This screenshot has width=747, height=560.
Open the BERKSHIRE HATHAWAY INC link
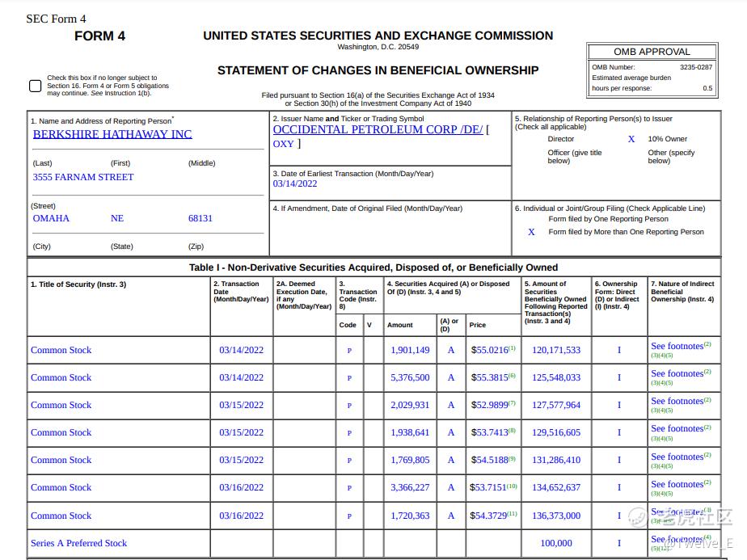pyautogui.click(x=112, y=134)
